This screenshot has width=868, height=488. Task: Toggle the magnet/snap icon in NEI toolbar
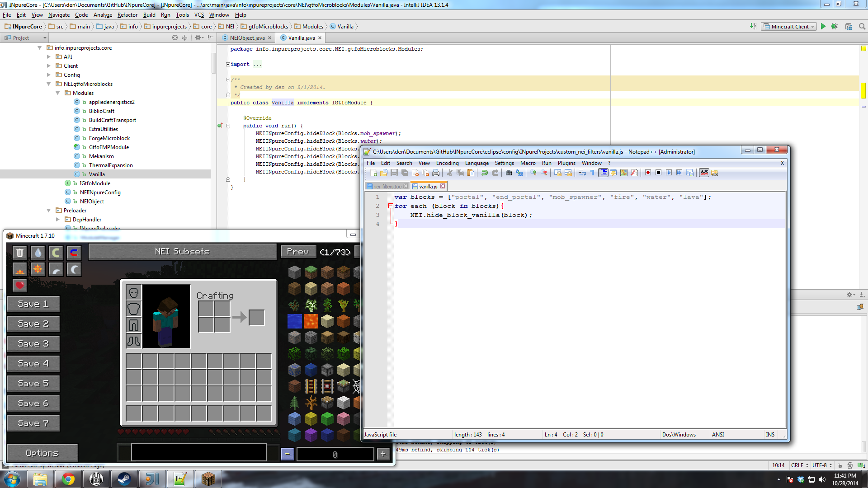(74, 251)
